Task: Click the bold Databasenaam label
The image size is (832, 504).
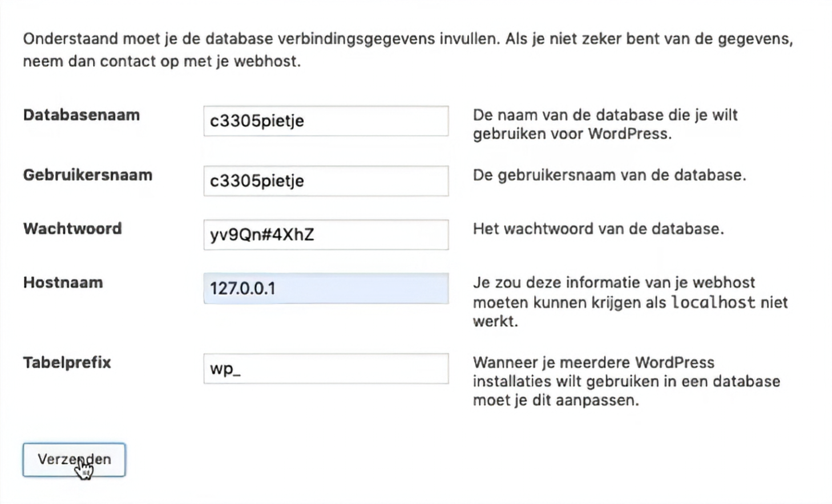Action: 81,115
